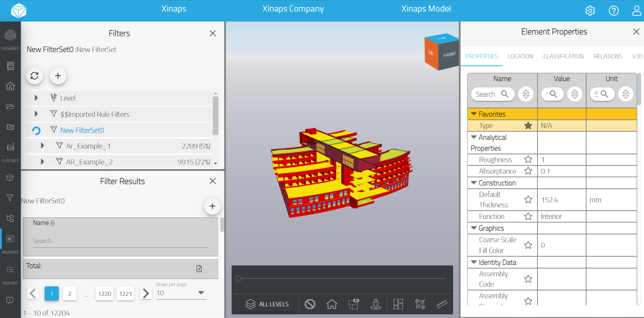Open the Validate sidebar icon
The height and width of the screenshot is (318, 644).
10,239
